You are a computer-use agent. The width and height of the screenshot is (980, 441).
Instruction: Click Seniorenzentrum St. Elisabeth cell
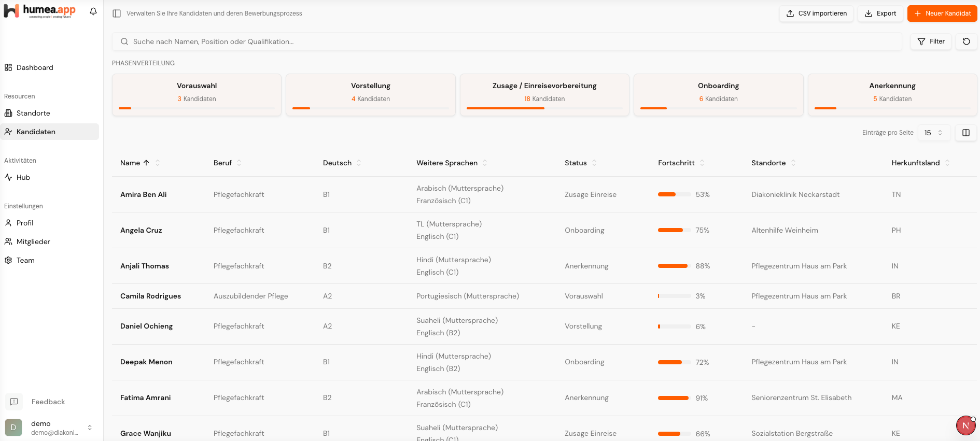[801, 397]
